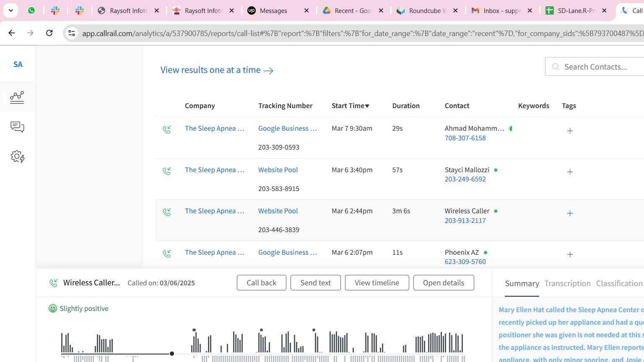This screenshot has width=644, height=362.
Task: Click the Duration column header
Action: (x=406, y=106)
